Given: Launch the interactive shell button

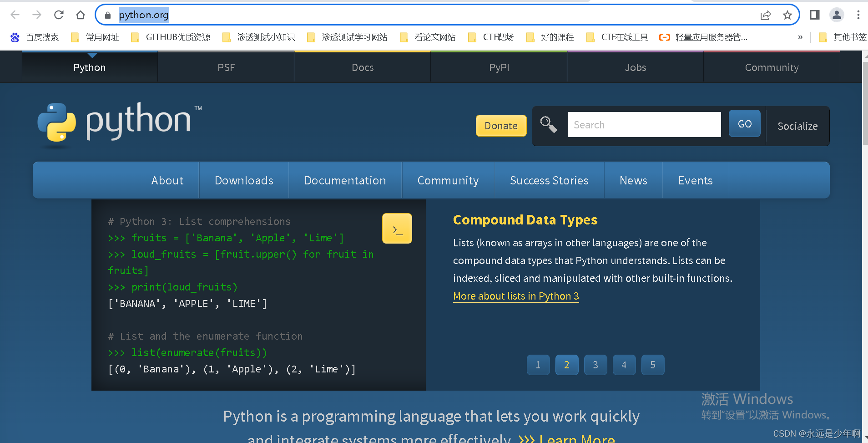Looking at the screenshot, I should coord(397,229).
